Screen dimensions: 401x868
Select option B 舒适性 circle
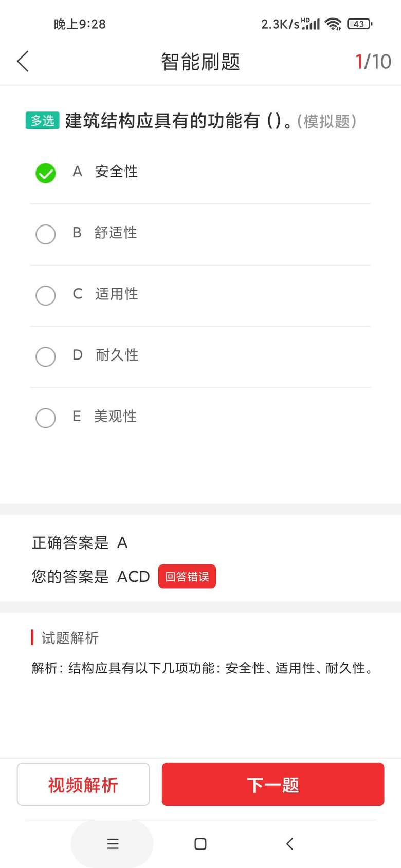(46, 234)
